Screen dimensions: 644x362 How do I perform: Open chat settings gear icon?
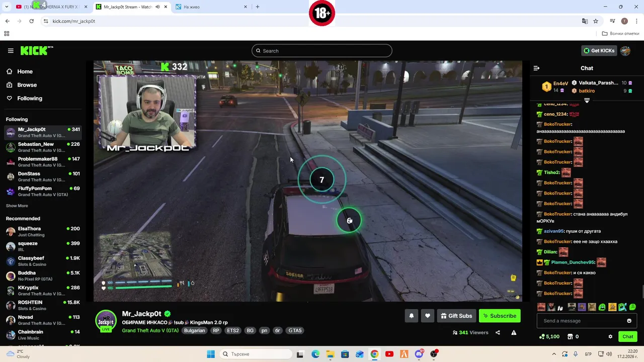[x=610, y=337]
